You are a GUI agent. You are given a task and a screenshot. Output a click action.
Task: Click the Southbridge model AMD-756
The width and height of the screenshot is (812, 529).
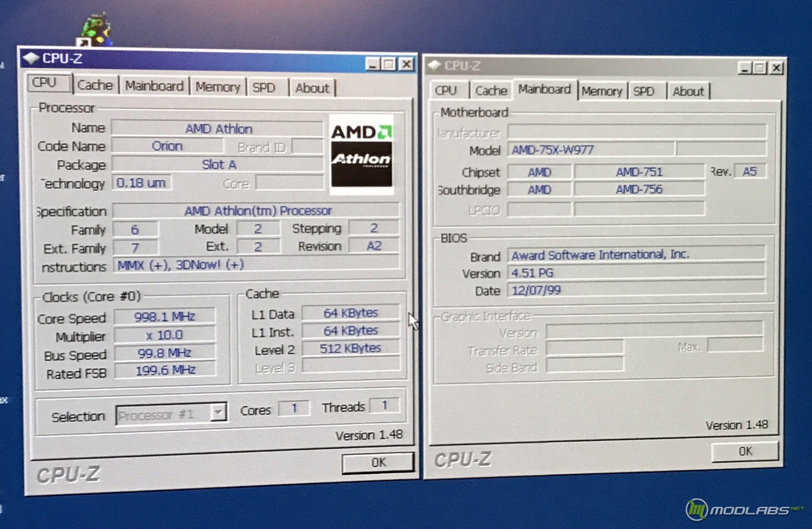[x=639, y=189]
